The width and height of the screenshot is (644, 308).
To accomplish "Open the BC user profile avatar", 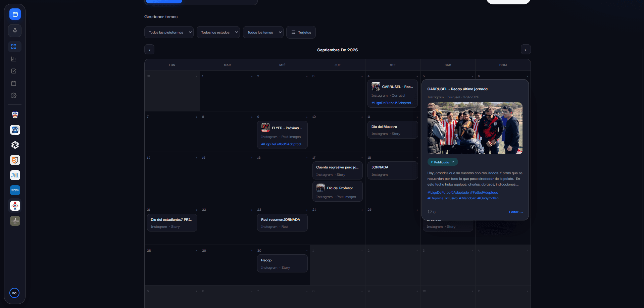I will [x=14, y=293].
